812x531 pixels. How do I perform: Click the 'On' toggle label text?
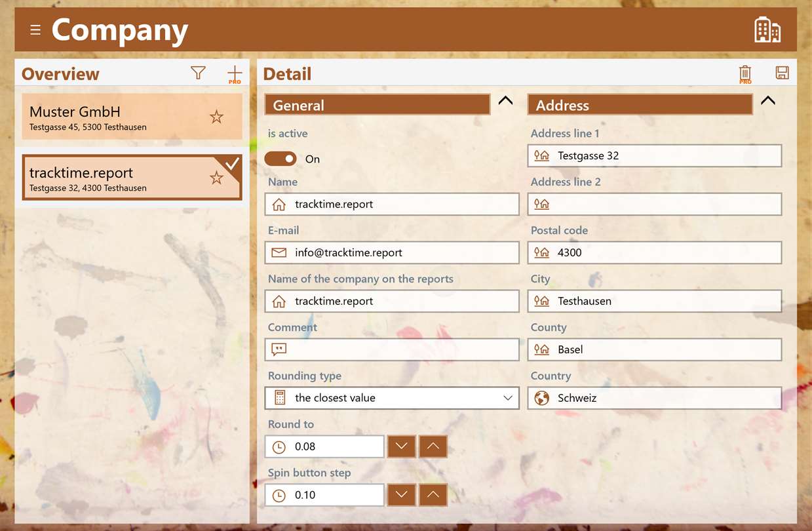313,159
